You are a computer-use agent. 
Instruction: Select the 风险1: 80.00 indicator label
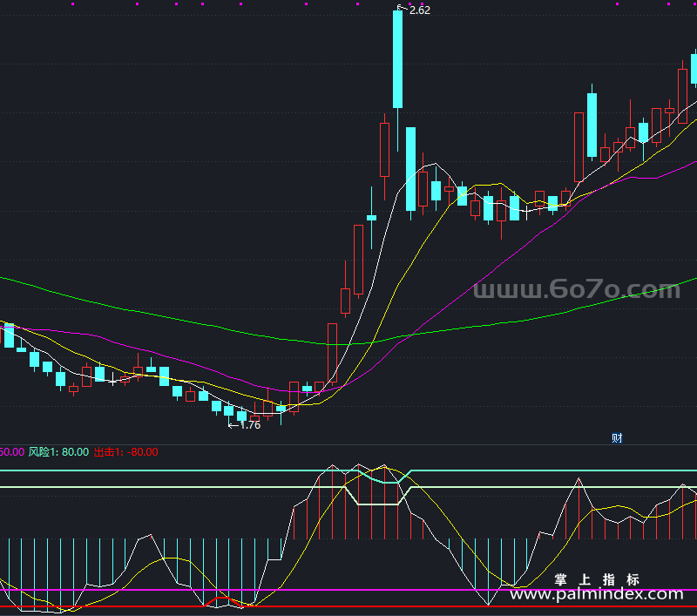[x=58, y=452]
